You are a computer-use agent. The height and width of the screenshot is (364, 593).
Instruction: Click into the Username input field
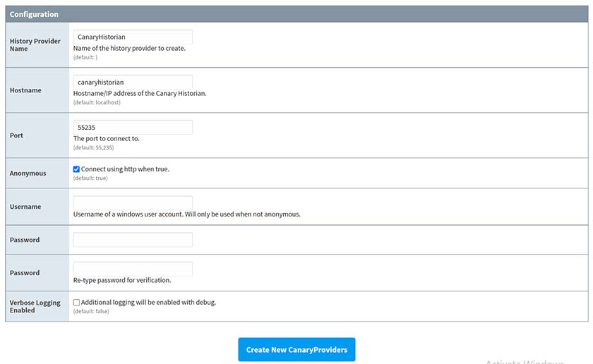click(x=133, y=203)
